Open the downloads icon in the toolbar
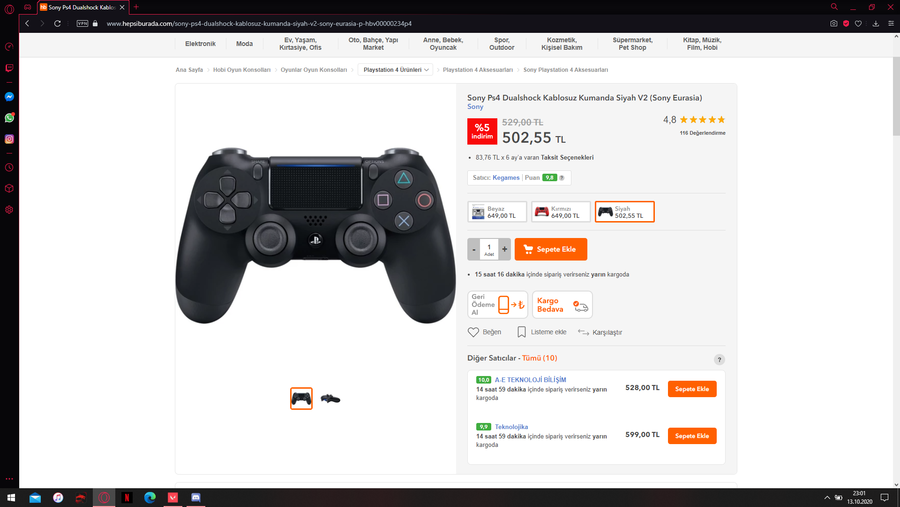Image resolution: width=900 pixels, height=507 pixels. coord(875,24)
